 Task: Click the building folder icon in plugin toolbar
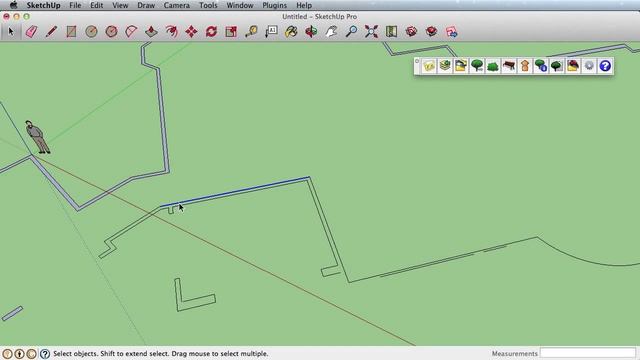tap(461, 66)
